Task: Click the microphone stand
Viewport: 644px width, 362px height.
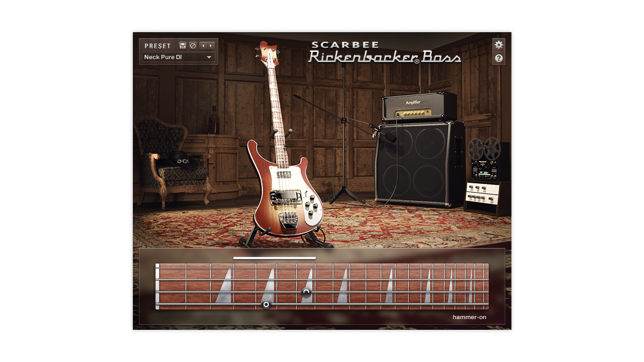Action: click(344, 134)
